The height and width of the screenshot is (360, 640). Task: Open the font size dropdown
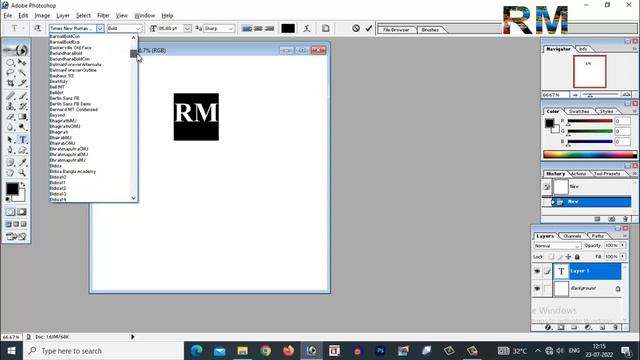point(187,29)
